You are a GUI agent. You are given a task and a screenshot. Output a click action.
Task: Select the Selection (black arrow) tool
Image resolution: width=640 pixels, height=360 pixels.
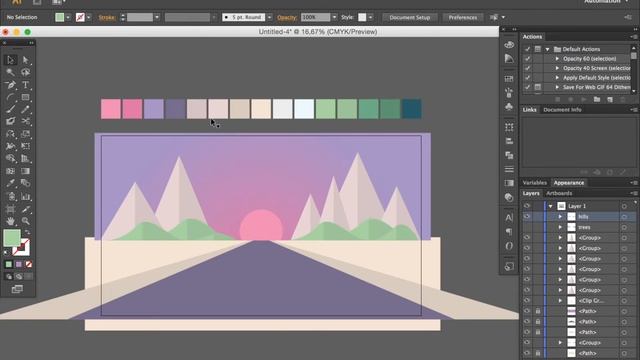(11, 60)
